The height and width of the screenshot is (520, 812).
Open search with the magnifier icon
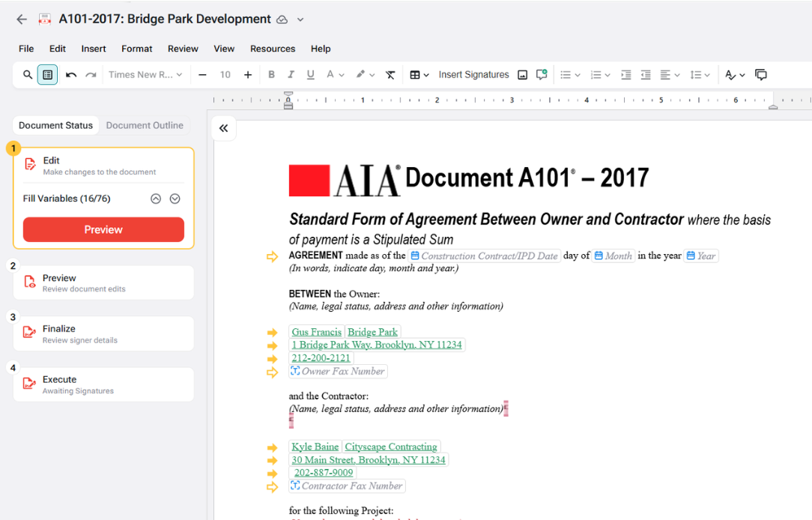click(28, 75)
